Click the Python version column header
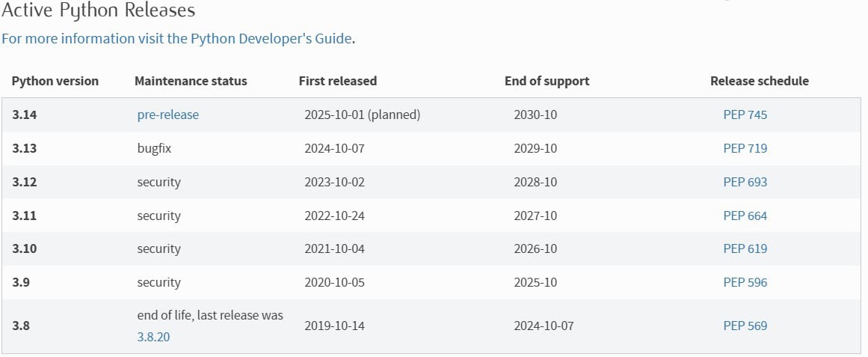This screenshot has height=357, width=868. coord(55,81)
